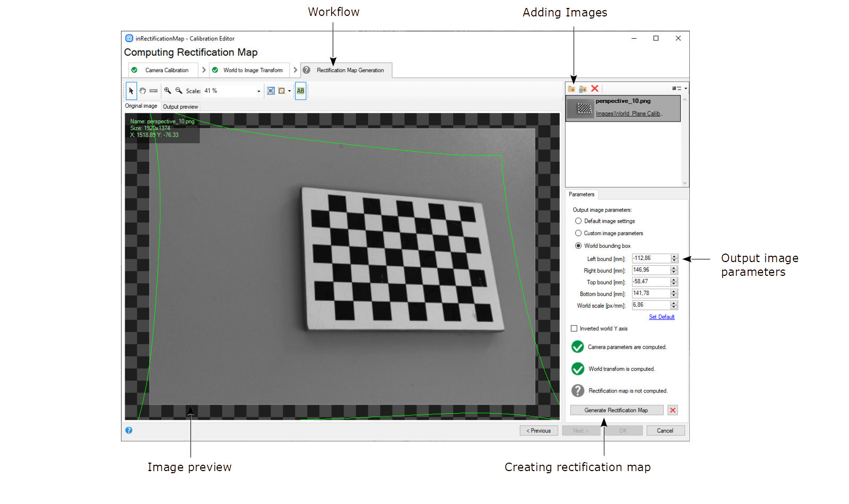Open the Scale percentage dropdown
The image size is (849, 504).
(259, 91)
